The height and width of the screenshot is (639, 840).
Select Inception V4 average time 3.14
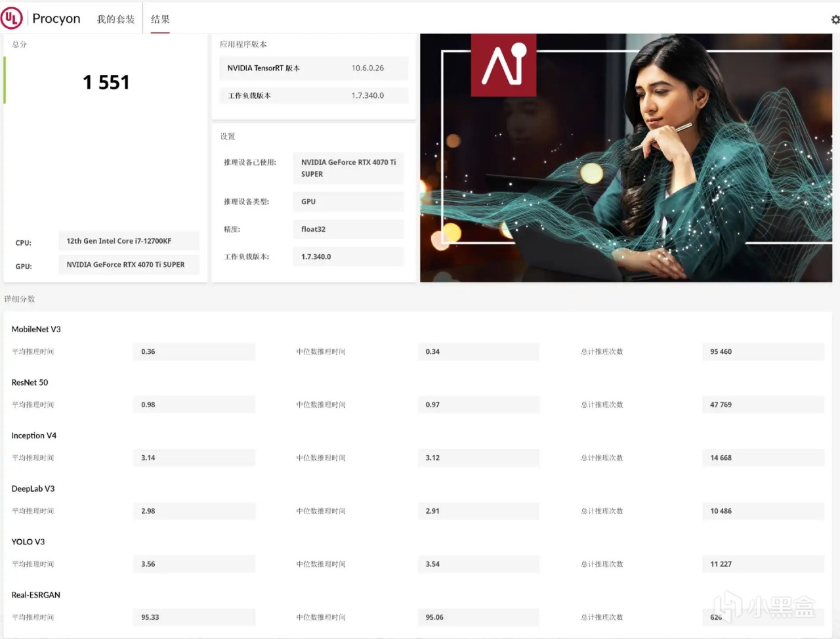(x=194, y=458)
